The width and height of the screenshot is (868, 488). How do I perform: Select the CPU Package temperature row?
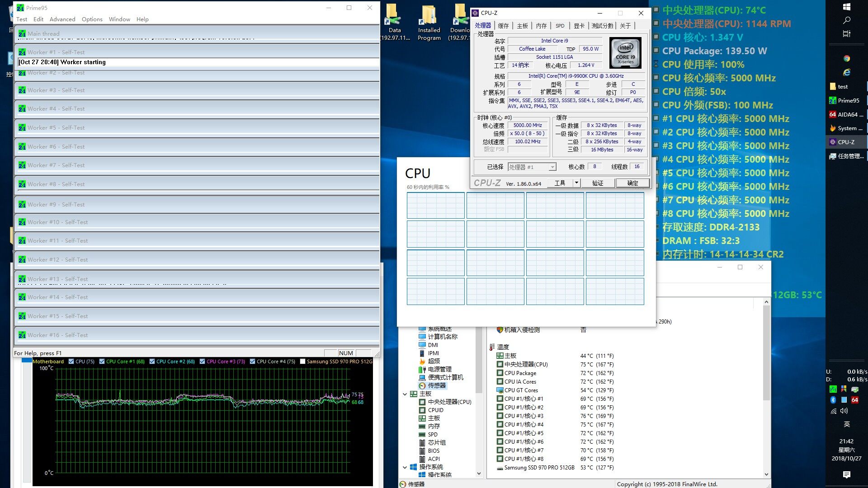tap(555, 373)
